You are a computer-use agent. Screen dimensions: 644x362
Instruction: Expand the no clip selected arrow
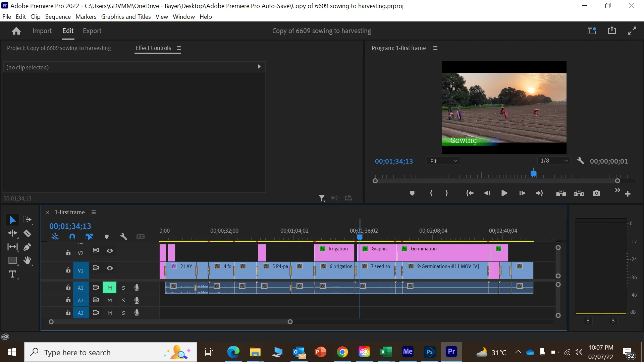259,67
